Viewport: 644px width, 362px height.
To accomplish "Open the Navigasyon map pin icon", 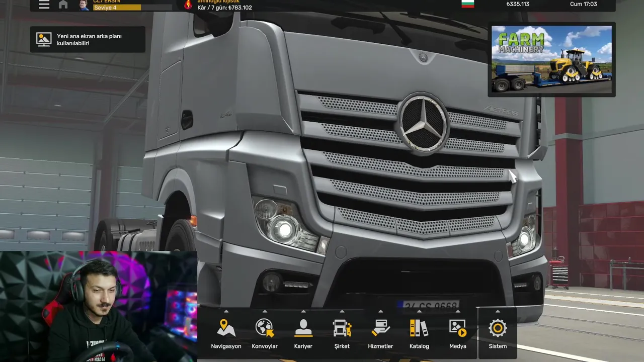I will pyautogui.click(x=226, y=328).
